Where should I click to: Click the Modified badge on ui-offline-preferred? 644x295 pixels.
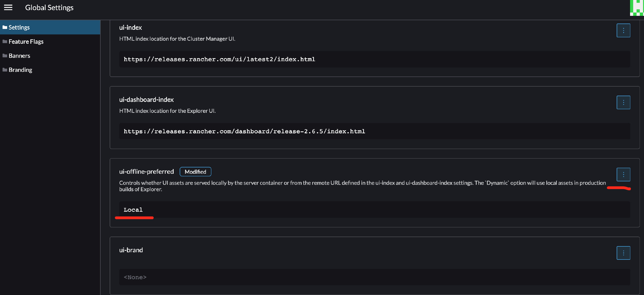195,172
